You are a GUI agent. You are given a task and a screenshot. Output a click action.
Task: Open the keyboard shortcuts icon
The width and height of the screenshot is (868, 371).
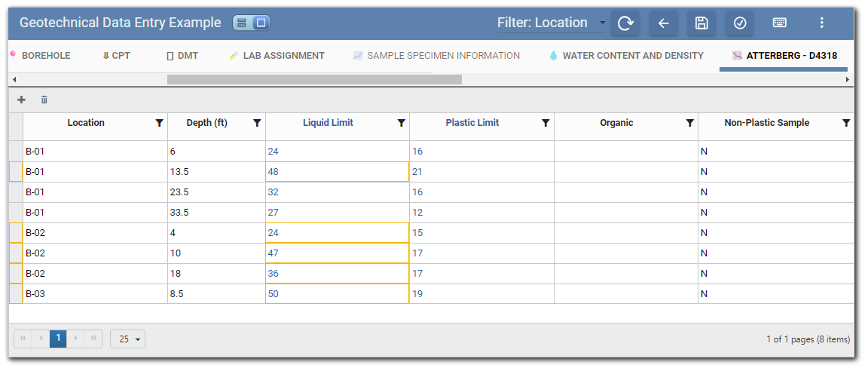pos(780,23)
